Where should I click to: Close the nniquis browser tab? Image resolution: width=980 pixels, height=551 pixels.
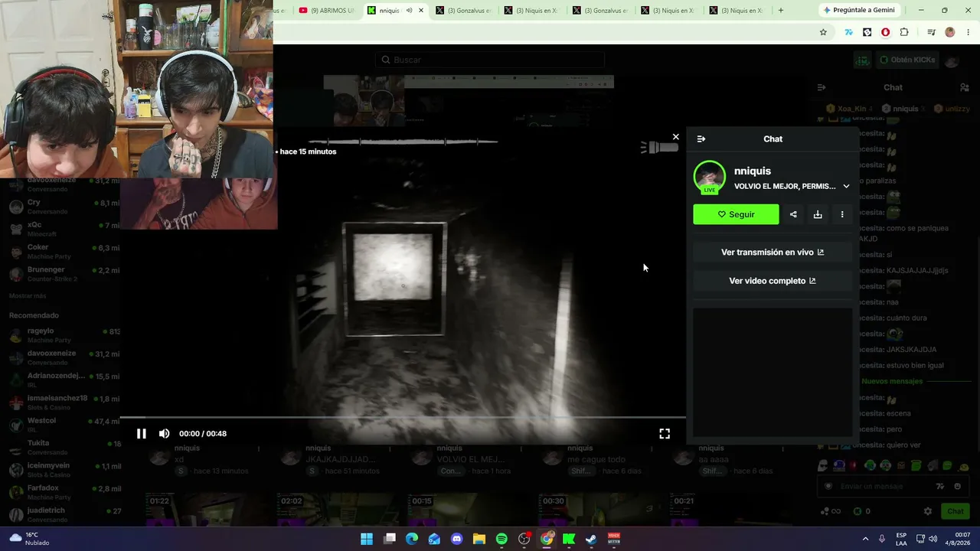(x=420, y=11)
